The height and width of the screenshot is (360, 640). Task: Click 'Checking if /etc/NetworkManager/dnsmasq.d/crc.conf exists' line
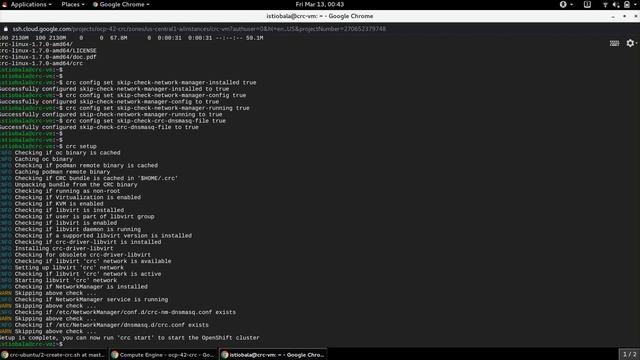pos(111,325)
